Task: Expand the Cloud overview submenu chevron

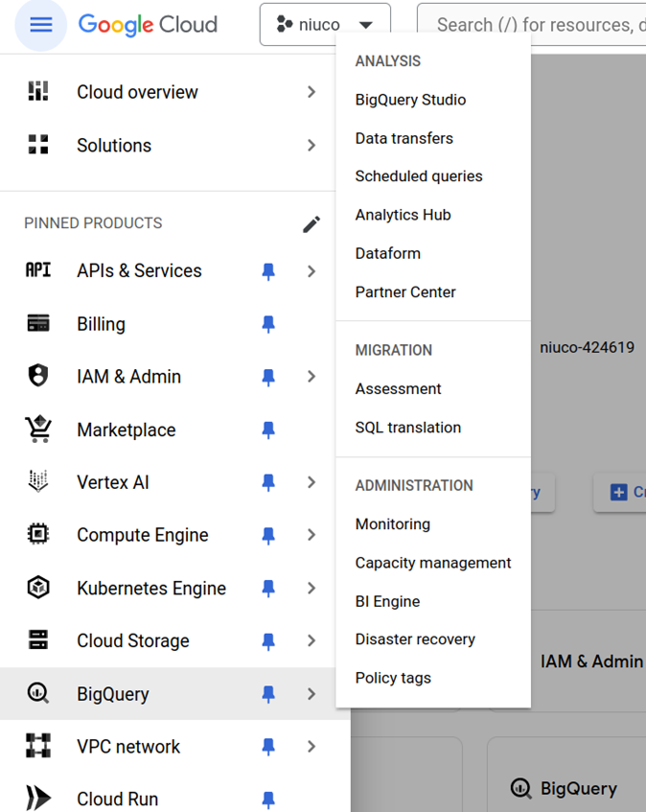Action: point(311,92)
